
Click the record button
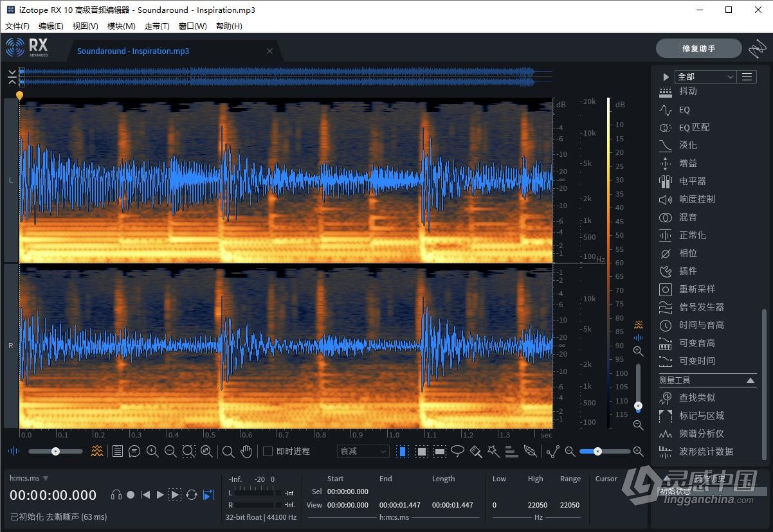pyautogui.click(x=131, y=495)
